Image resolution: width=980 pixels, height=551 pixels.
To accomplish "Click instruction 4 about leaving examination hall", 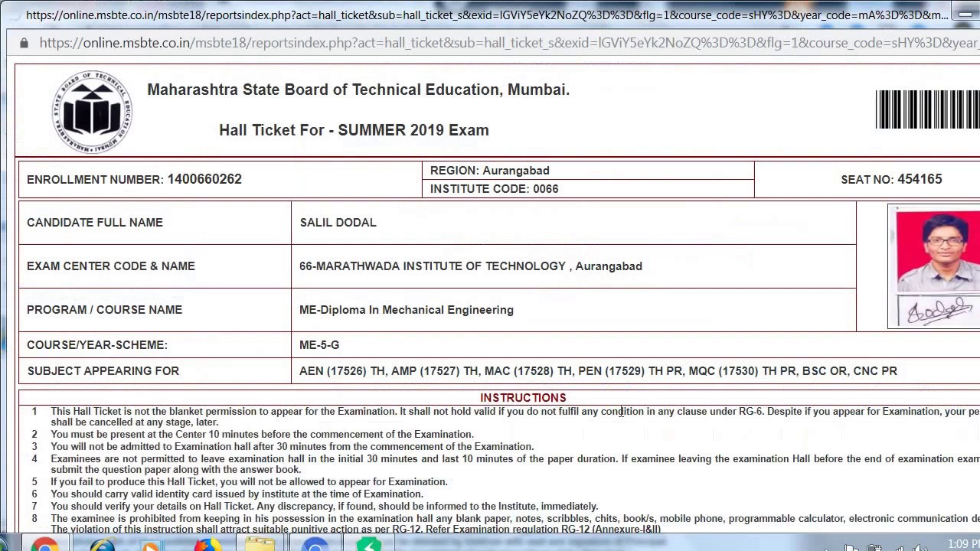I will pyautogui.click(x=515, y=465).
